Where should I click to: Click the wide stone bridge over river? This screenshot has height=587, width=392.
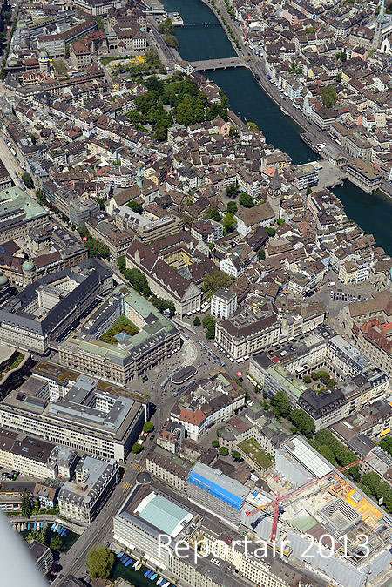pyautogui.click(x=219, y=64)
